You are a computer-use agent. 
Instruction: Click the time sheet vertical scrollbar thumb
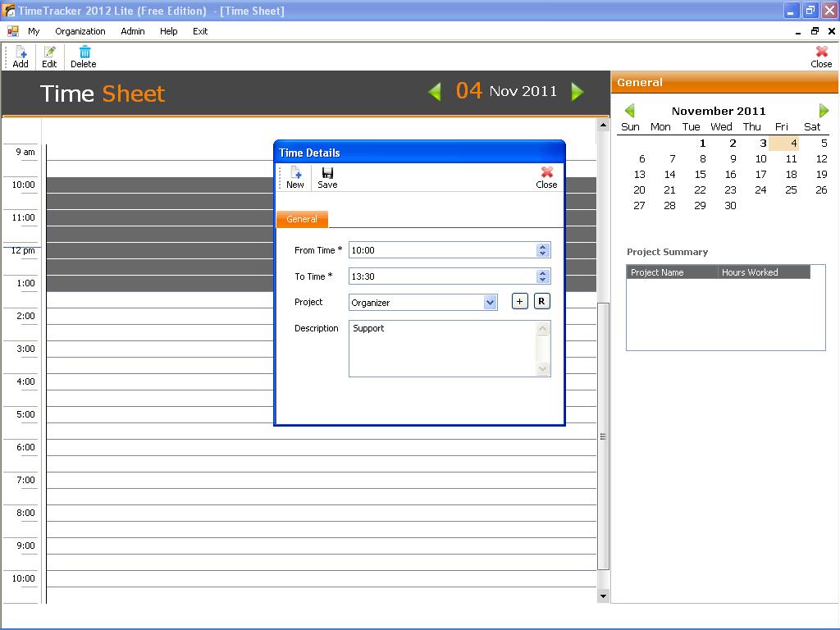coord(603,436)
